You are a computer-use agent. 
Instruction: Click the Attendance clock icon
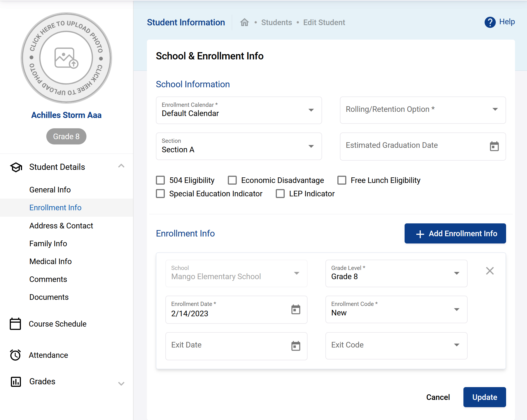pyautogui.click(x=15, y=355)
